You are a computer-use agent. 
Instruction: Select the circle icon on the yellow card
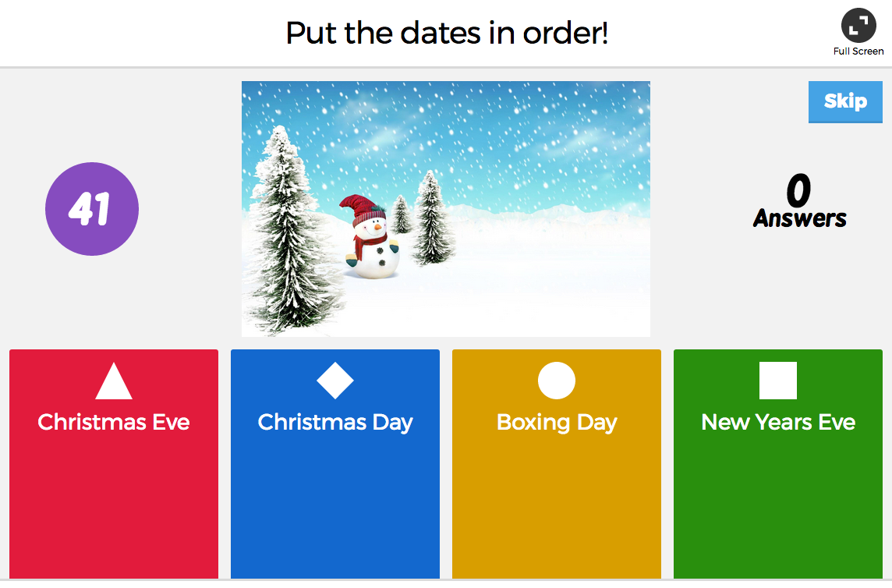(x=556, y=381)
